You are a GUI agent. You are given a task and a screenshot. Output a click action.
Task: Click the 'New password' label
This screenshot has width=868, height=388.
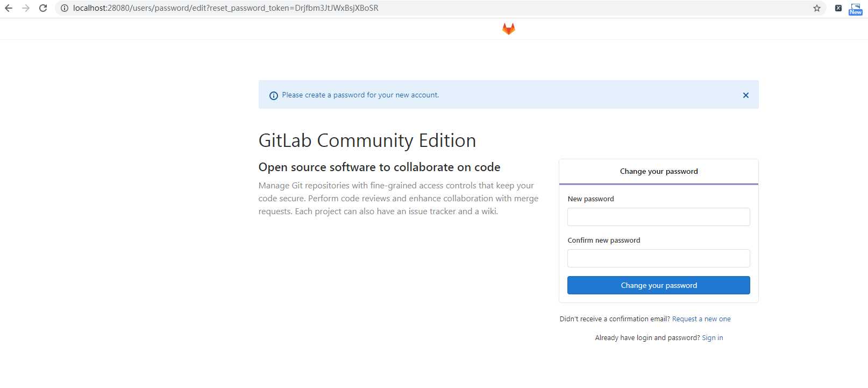pos(591,199)
